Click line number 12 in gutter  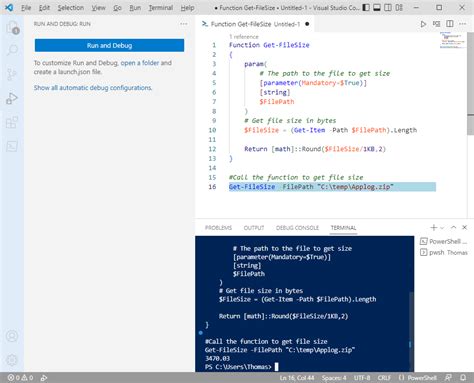[212, 149]
